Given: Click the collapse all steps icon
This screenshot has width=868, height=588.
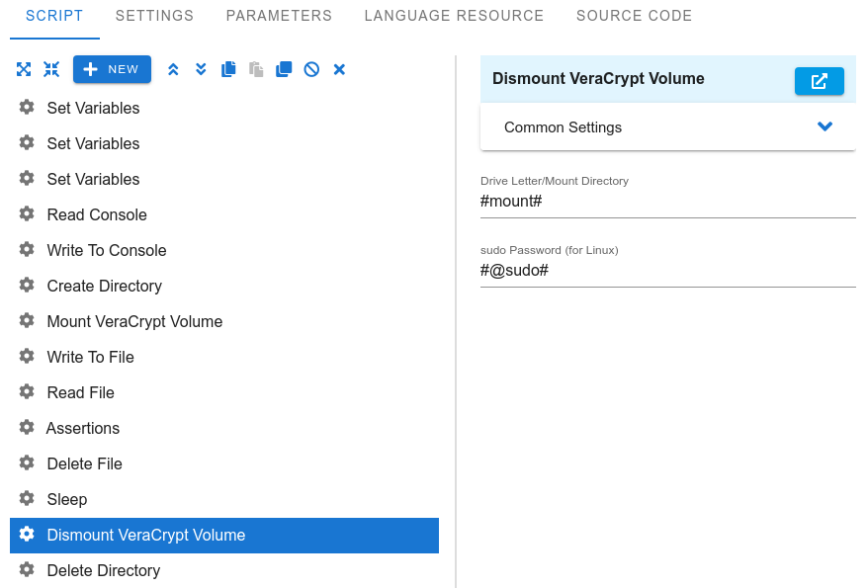Looking at the screenshot, I should click(x=51, y=69).
